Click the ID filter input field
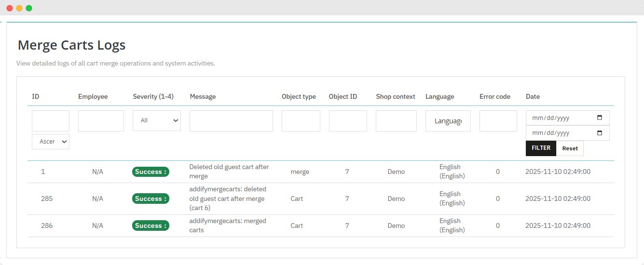This screenshot has width=644, height=265. pos(51,121)
